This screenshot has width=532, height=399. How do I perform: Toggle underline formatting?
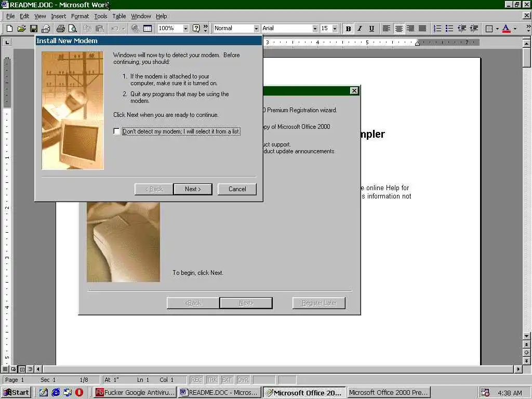pyautogui.click(x=371, y=29)
